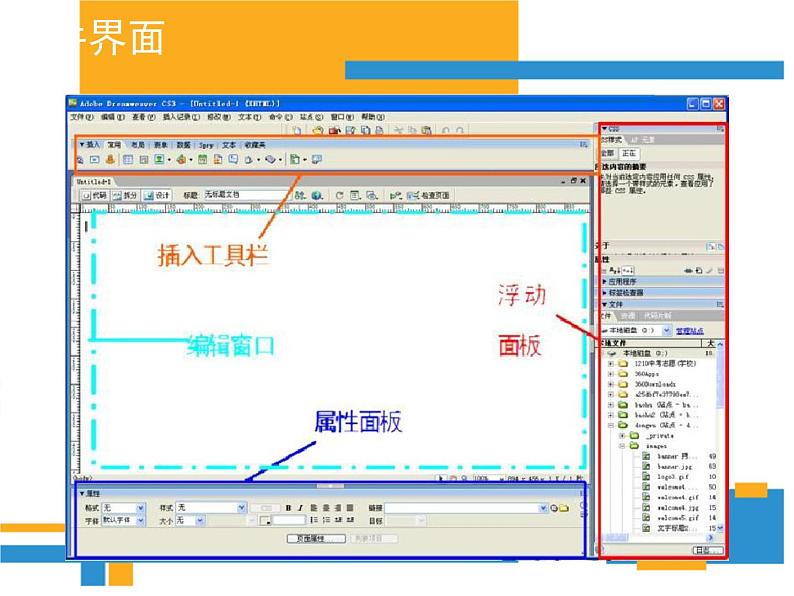
Task: Open the 格式 format dropdown
Action: pos(124,507)
